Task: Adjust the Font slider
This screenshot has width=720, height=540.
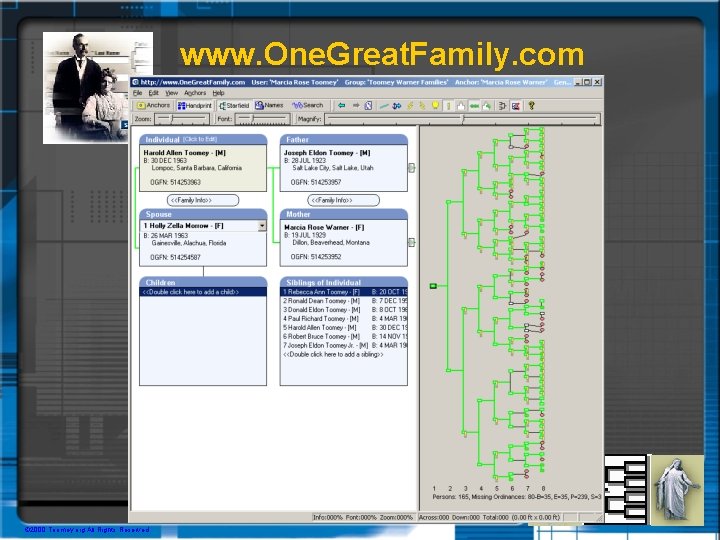Action: [x=263, y=119]
